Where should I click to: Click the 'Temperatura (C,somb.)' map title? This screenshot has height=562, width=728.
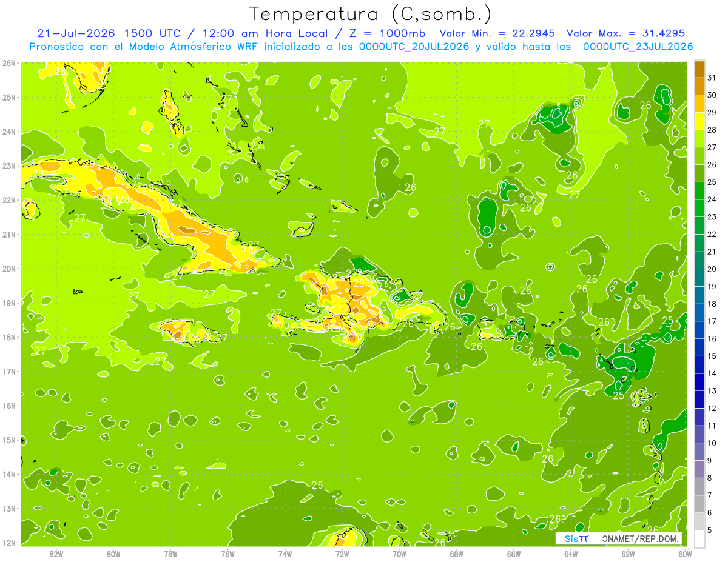[x=371, y=13]
